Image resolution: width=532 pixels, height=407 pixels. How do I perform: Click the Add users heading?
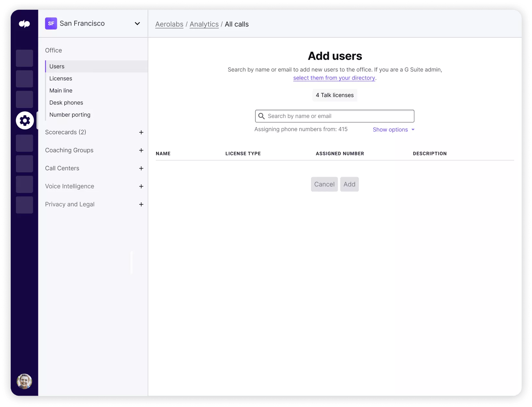pyautogui.click(x=335, y=56)
